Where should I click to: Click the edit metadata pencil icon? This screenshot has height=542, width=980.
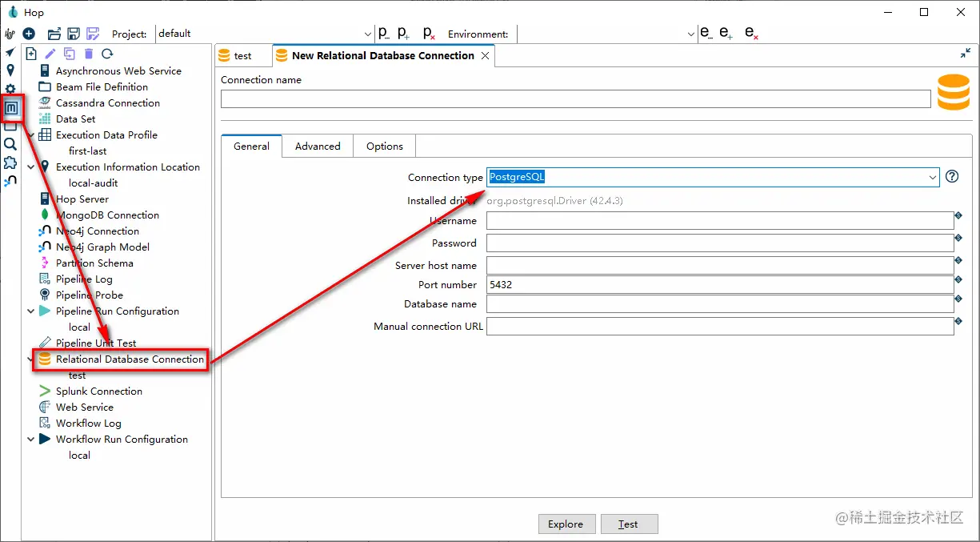pos(50,54)
